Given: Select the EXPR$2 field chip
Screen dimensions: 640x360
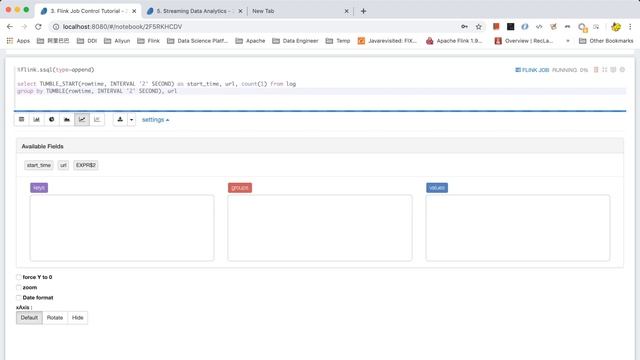Looking at the screenshot, I should 86,165.
